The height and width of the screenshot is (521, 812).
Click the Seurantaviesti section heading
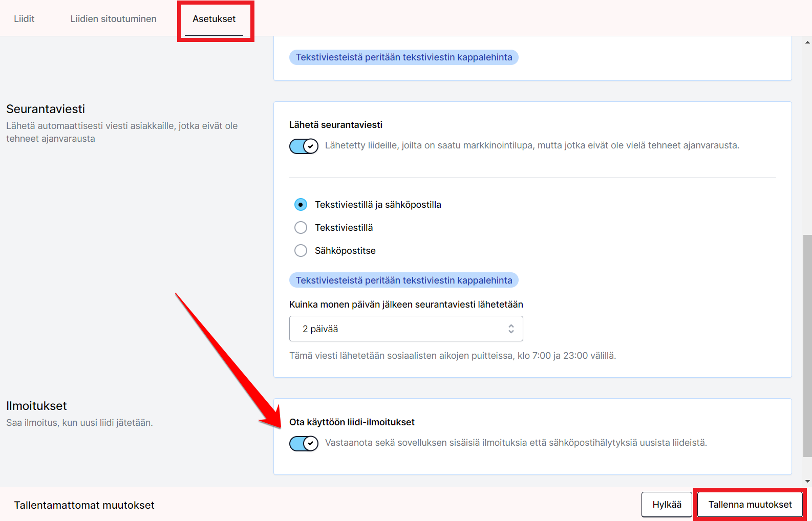(x=46, y=109)
